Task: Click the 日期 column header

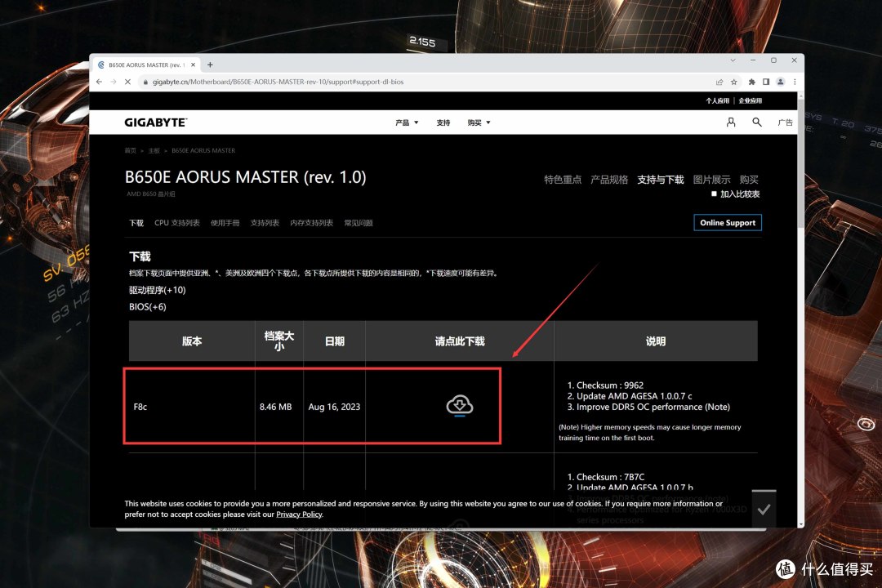Action: click(x=334, y=341)
